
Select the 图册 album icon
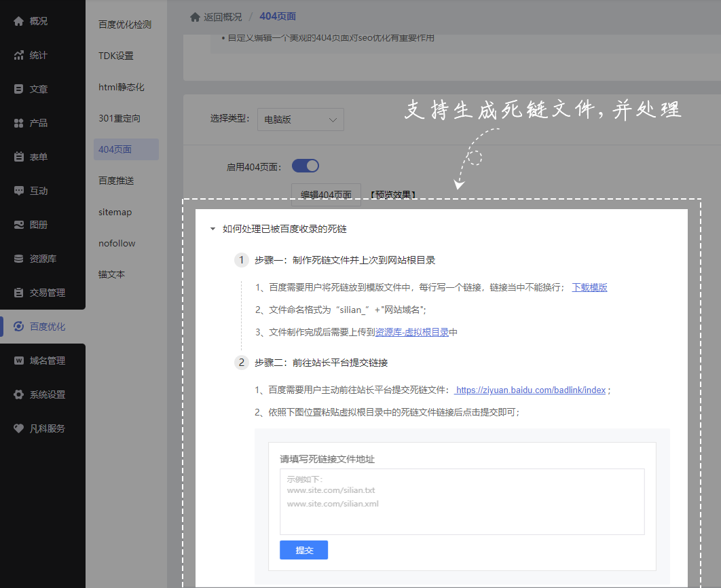click(x=19, y=225)
